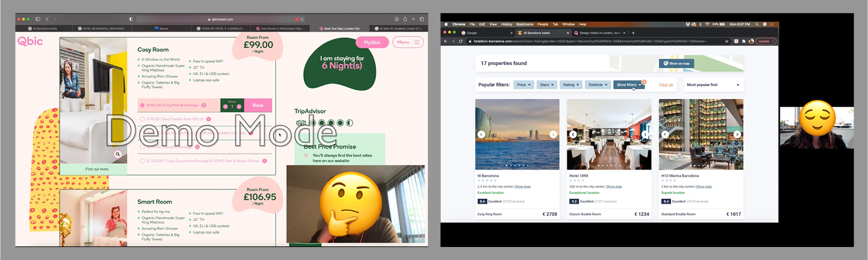Click the magnifier icon on Cosy Room photo

point(118,154)
